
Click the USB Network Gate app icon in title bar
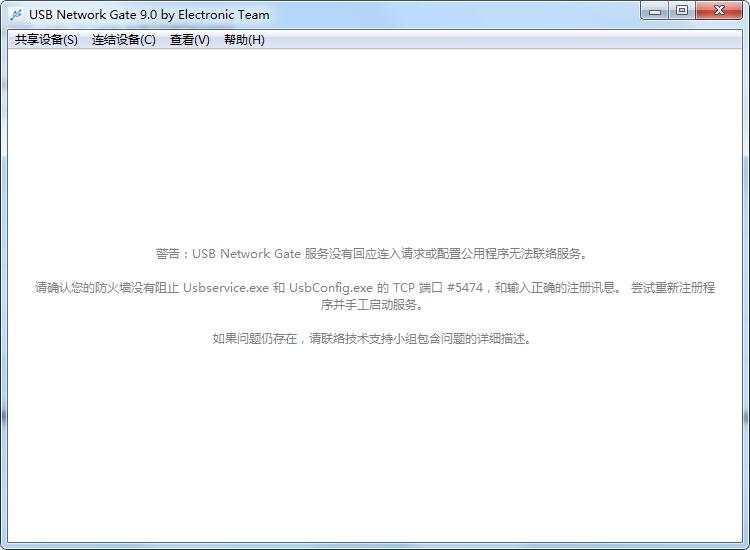click(16, 14)
